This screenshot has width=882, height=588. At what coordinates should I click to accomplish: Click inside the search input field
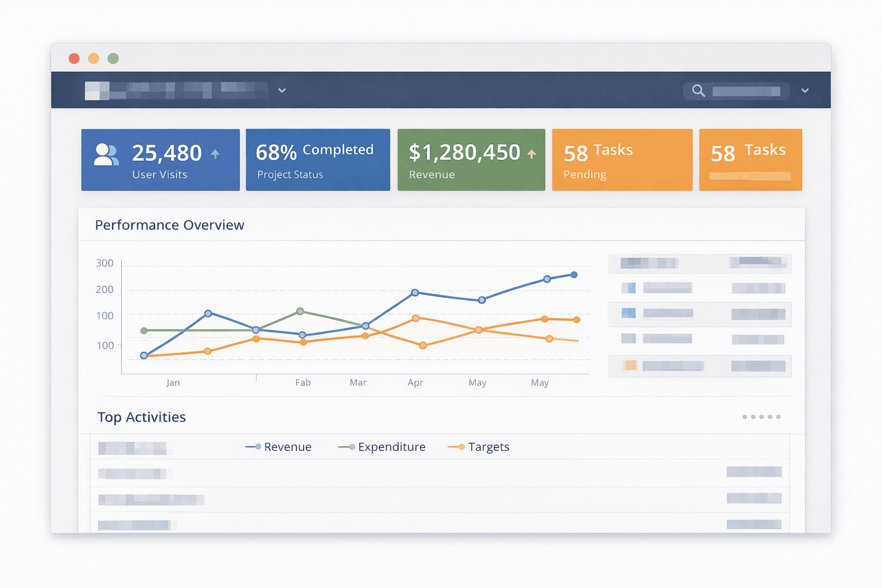pos(746,90)
